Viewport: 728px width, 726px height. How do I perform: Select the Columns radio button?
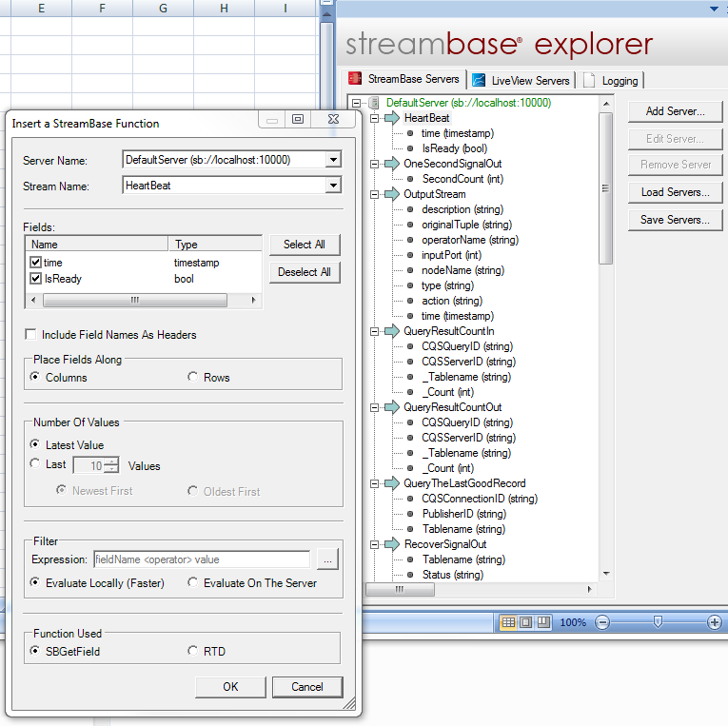click(x=35, y=377)
